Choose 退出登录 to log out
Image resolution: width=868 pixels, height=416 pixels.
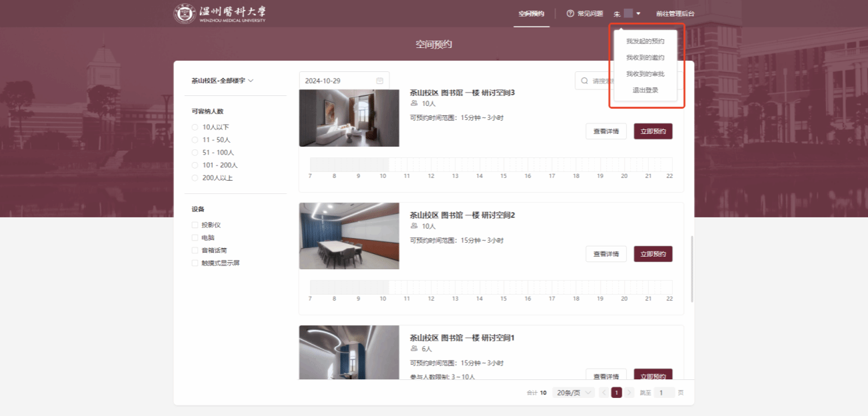(645, 90)
